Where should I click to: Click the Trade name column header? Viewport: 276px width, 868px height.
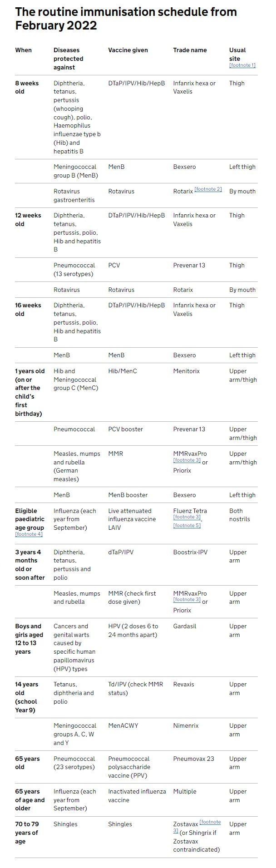click(190, 50)
